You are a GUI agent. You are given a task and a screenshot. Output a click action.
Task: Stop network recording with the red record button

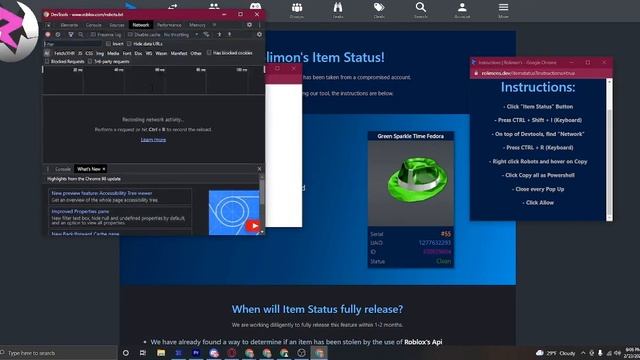48,35
